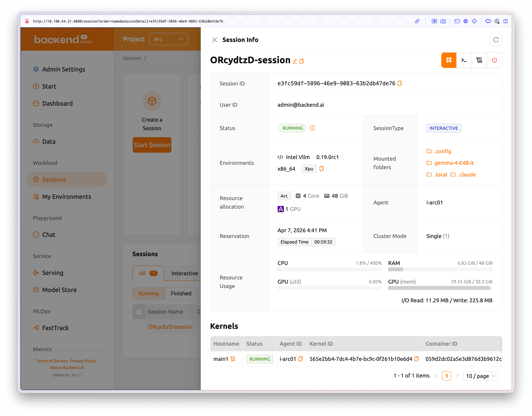Open the Project Arc dropdown
Viewport: 532px width, 416px height.
coord(169,39)
